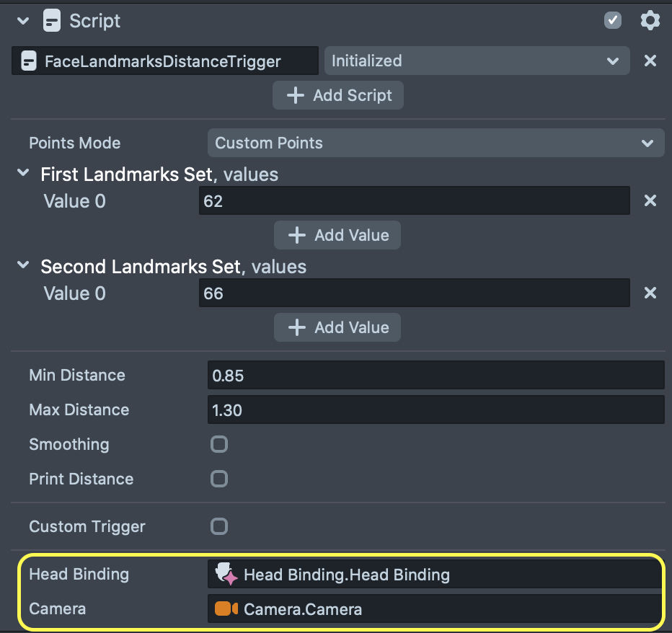Collapse the Script component section

click(23, 21)
